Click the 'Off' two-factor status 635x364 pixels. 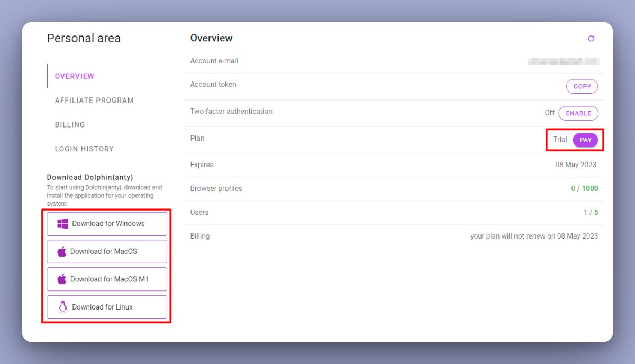click(x=550, y=113)
